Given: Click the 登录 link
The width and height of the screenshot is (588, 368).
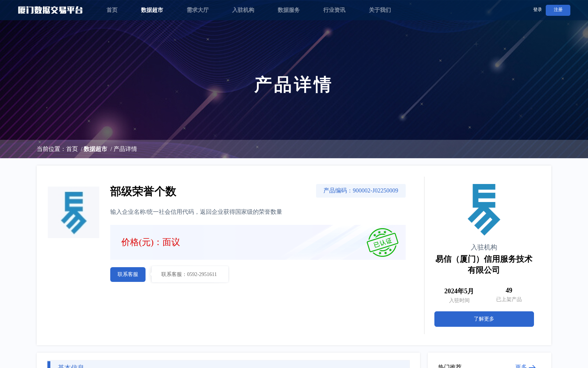Looking at the screenshot, I should click(x=537, y=10).
